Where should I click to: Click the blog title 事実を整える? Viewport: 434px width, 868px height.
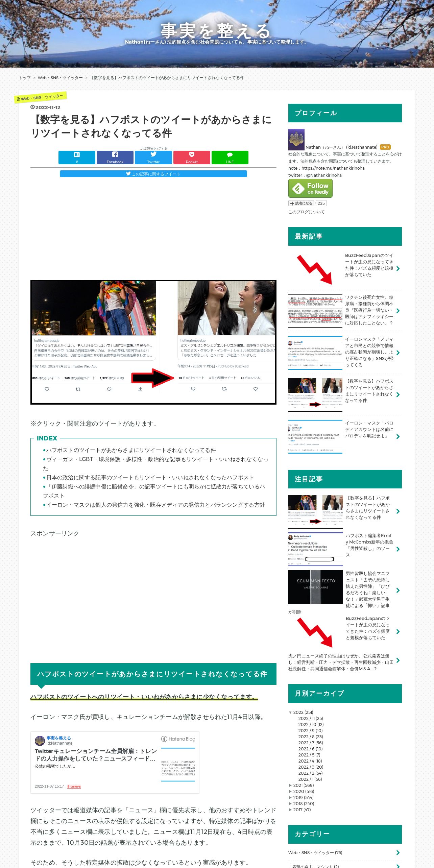click(216, 31)
